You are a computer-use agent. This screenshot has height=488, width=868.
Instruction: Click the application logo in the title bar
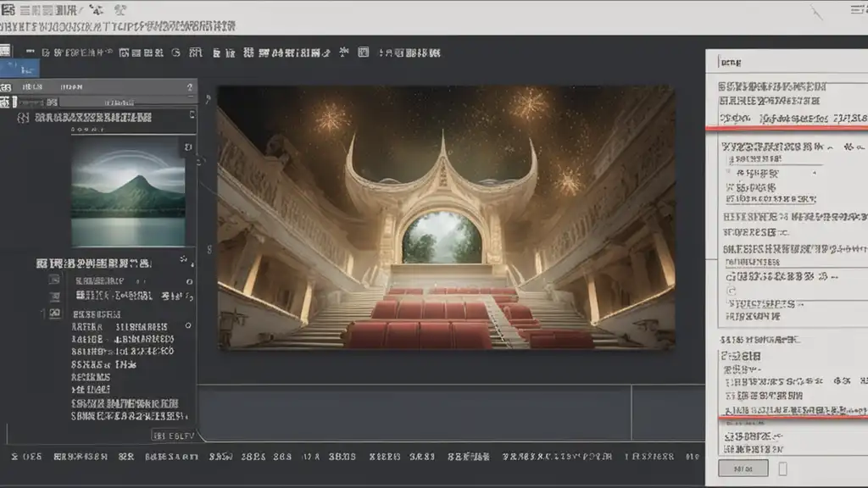[8, 9]
